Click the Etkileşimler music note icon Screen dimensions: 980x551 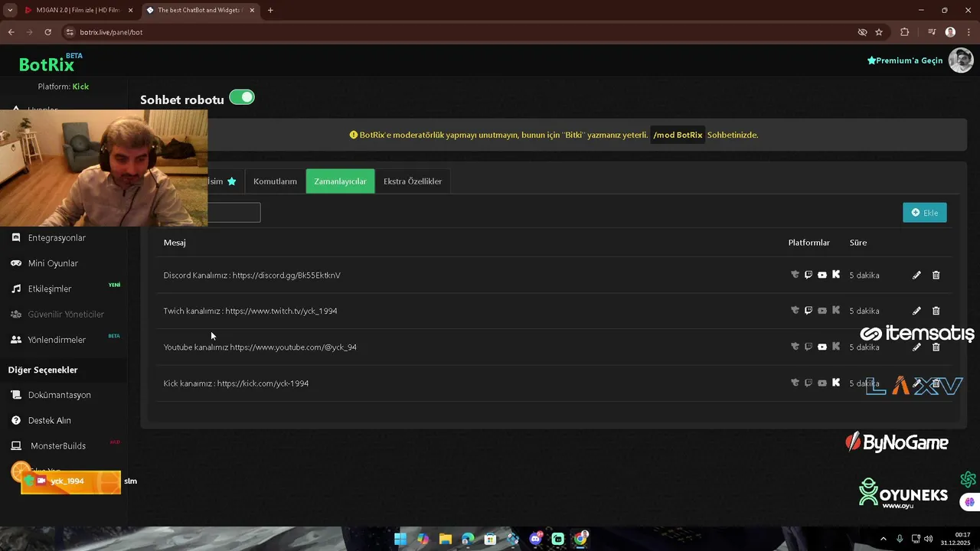point(15,289)
